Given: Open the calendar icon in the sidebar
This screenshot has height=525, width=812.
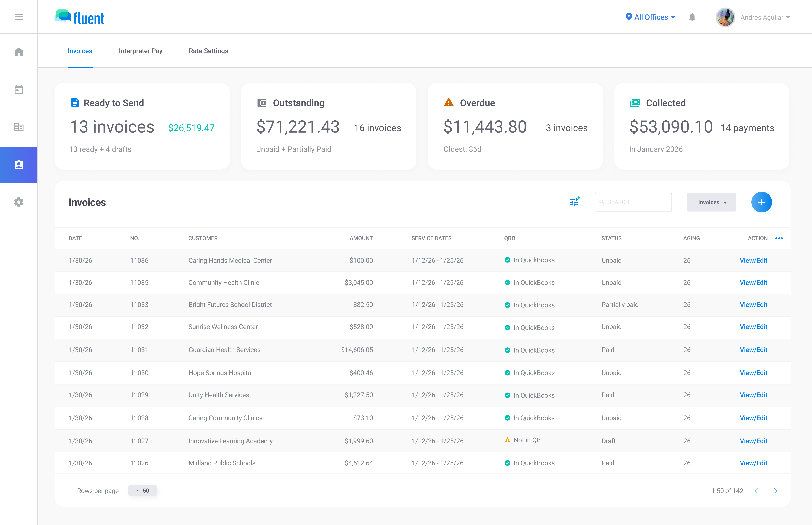Looking at the screenshot, I should (19, 89).
